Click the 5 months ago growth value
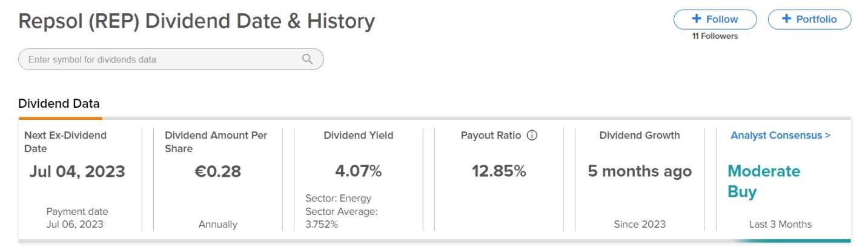The image size is (868, 247). (640, 172)
